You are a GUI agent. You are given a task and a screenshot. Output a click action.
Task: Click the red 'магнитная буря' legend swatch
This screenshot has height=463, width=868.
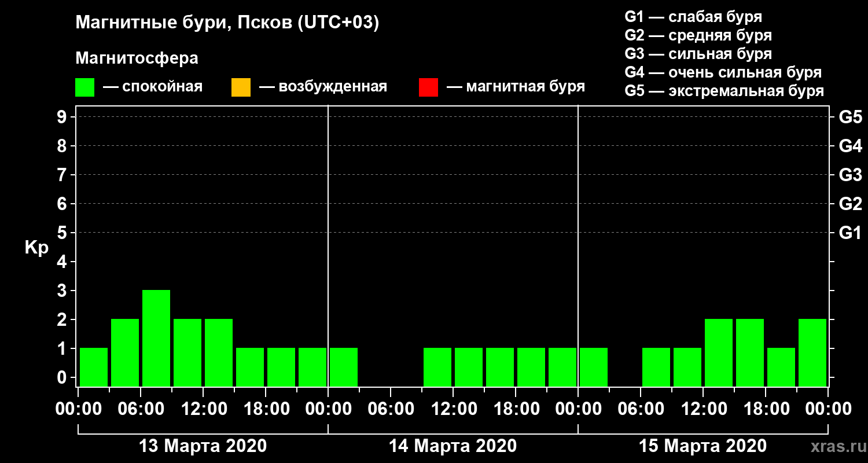pyautogui.click(x=428, y=87)
